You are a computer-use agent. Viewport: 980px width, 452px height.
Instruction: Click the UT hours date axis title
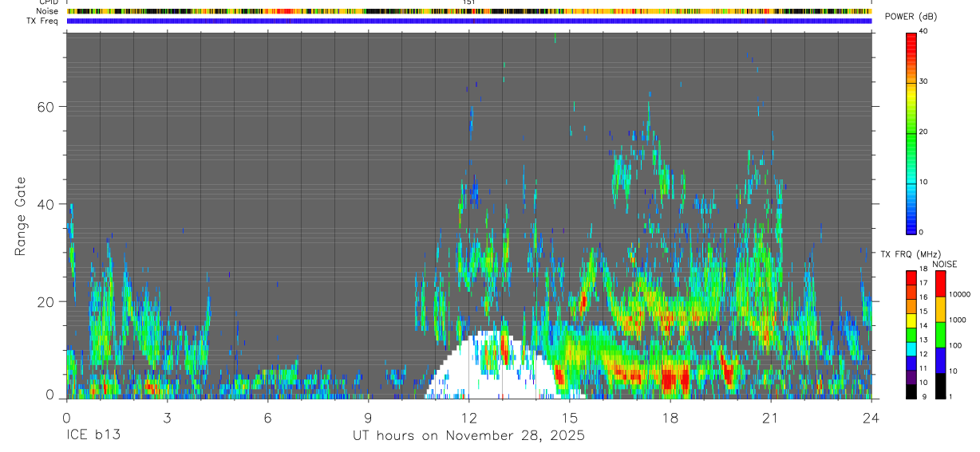click(x=468, y=436)
